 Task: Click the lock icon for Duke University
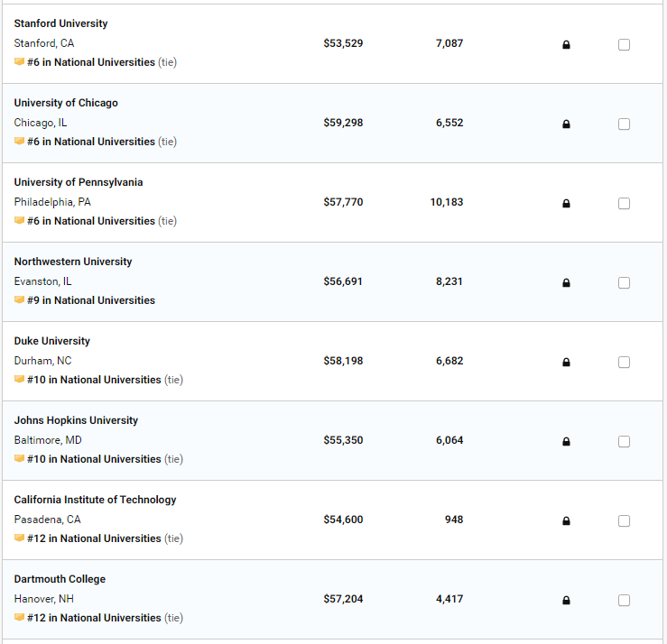click(x=566, y=363)
